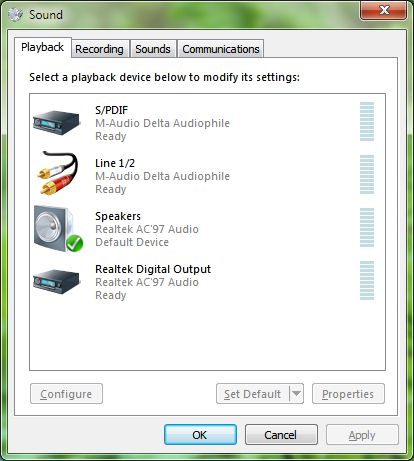
Task: Click the Realtek Digital Output receiver icon
Action: pos(57,282)
